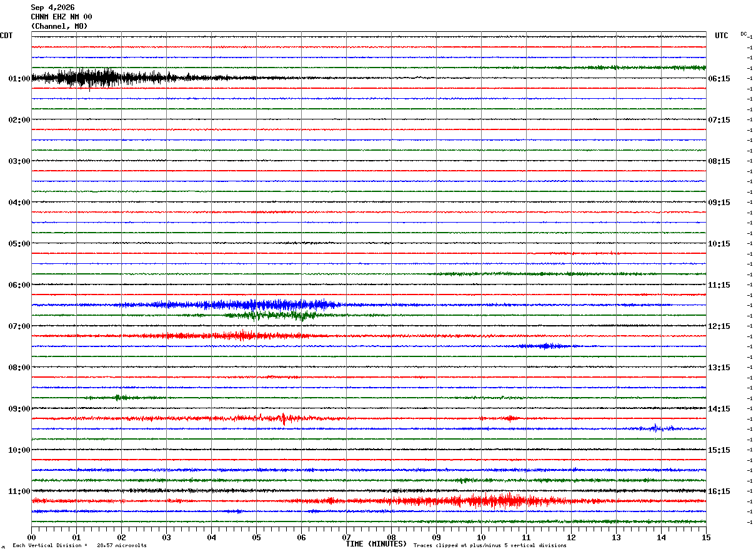Click the Traces clipped footnote text
Screen dimensions: 756x554
pos(490,545)
